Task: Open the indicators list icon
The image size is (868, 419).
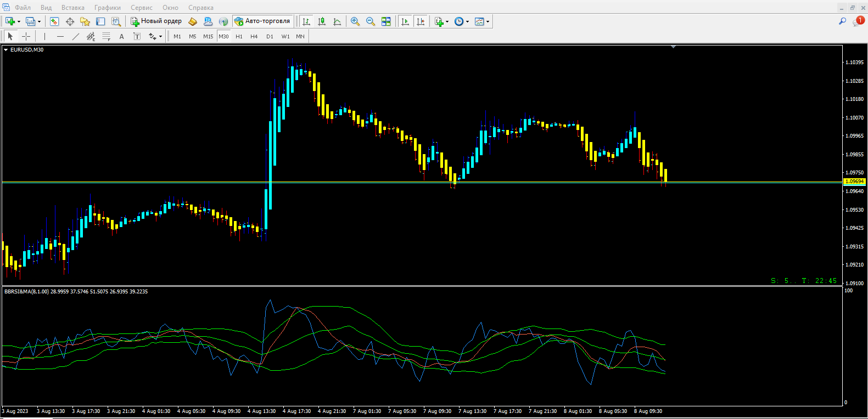Action: click(x=439, y=21)
